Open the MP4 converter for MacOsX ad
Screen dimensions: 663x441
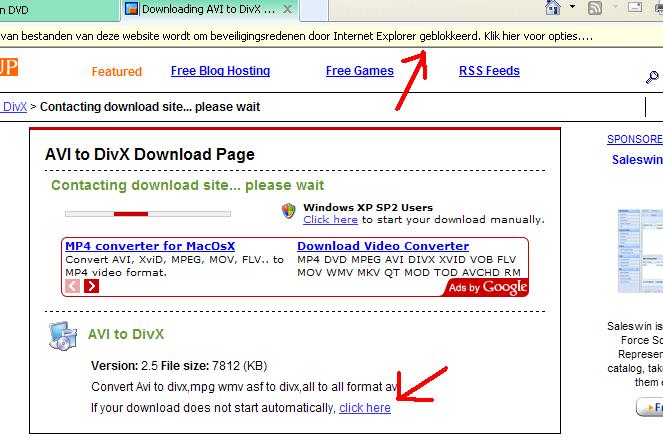click(150, 246)
